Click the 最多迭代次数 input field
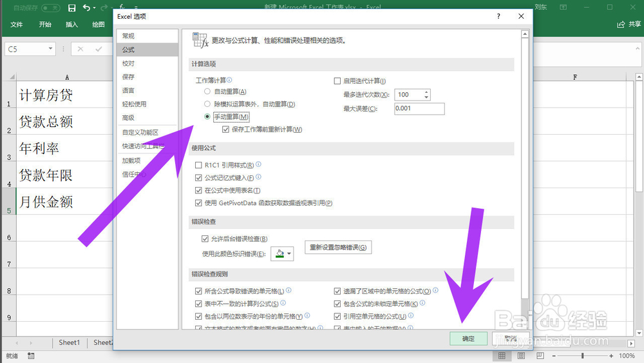This screenshot has height=363, width=644. (x=408, y=95)
